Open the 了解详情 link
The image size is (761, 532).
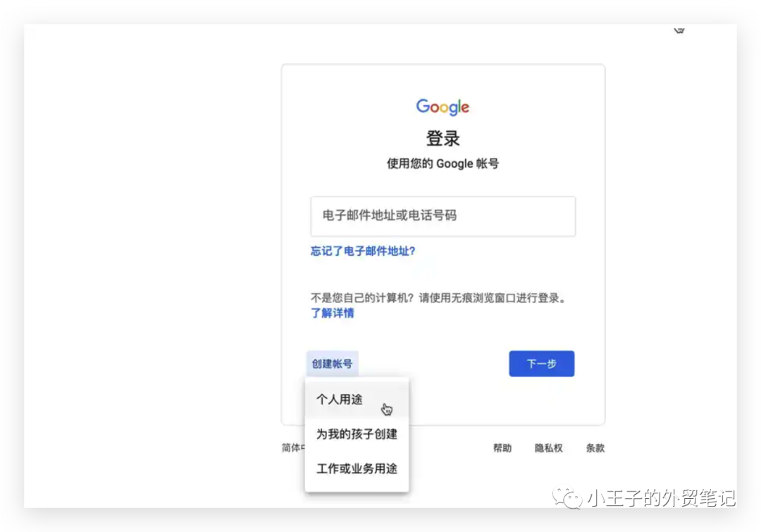point(333,313)
